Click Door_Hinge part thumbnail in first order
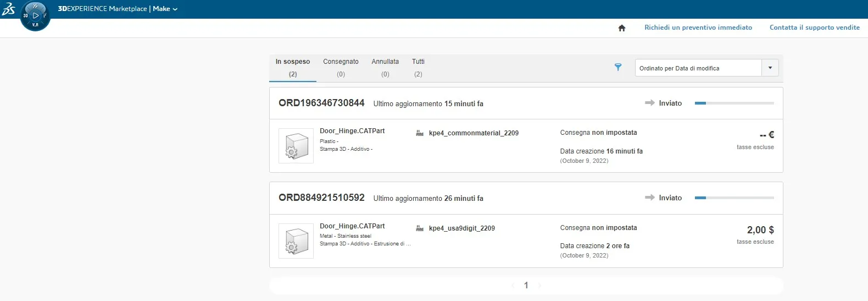This screenshot has height=301, width=868. click(x=296, y=146)
